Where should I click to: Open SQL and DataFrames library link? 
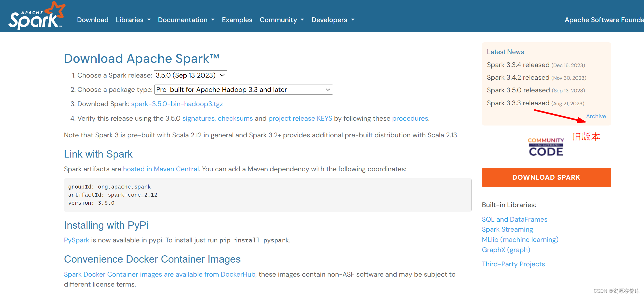click(x=514, y=220)
